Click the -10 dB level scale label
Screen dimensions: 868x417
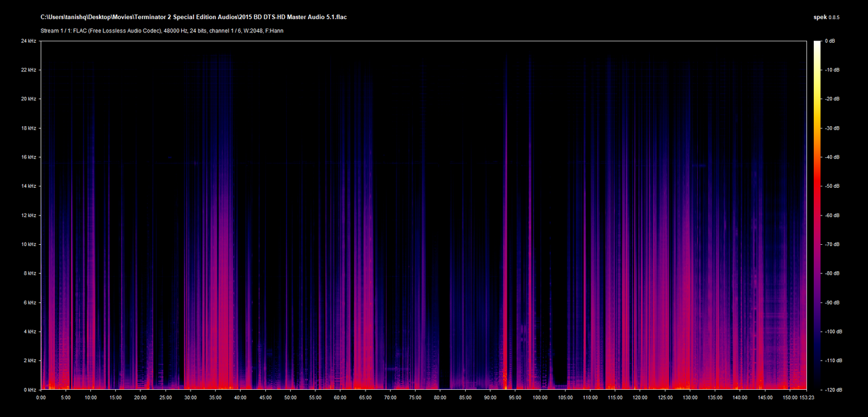tap(831, 70)
